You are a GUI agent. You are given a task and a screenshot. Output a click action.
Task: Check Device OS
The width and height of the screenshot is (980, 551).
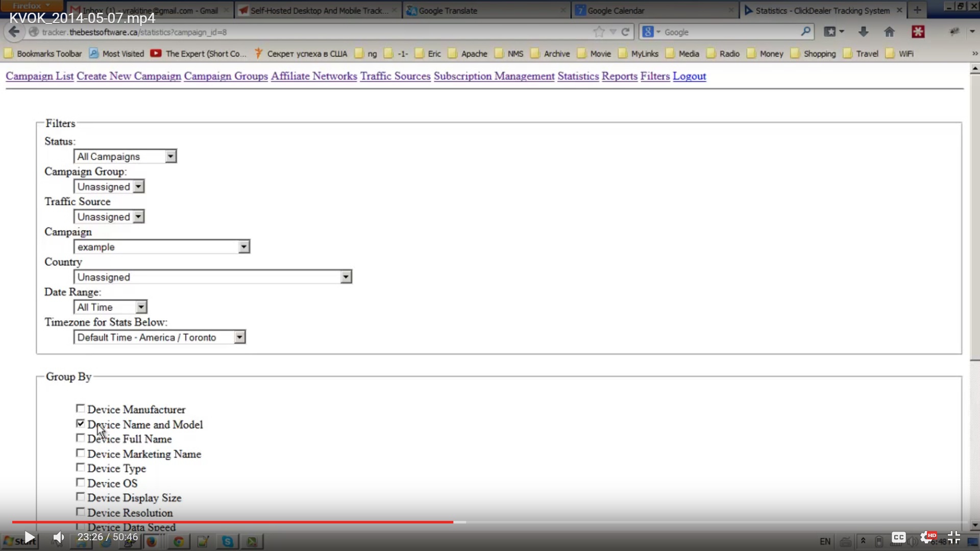(80, 482)
